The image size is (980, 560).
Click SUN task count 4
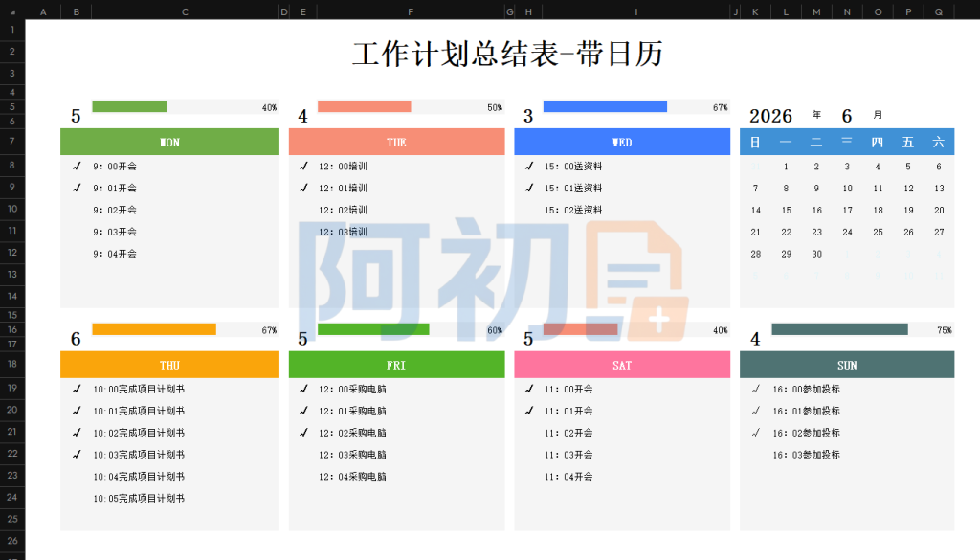(x=755, y=340)
